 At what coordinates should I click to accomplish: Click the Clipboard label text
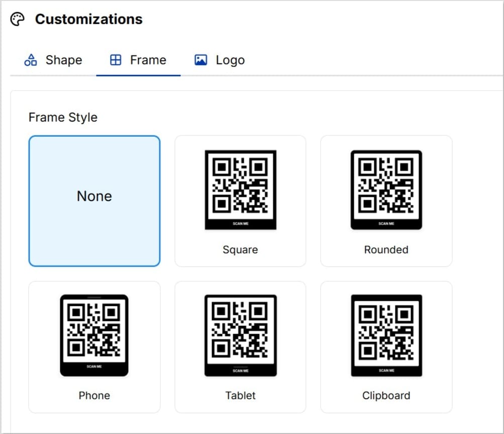(386, 395)
